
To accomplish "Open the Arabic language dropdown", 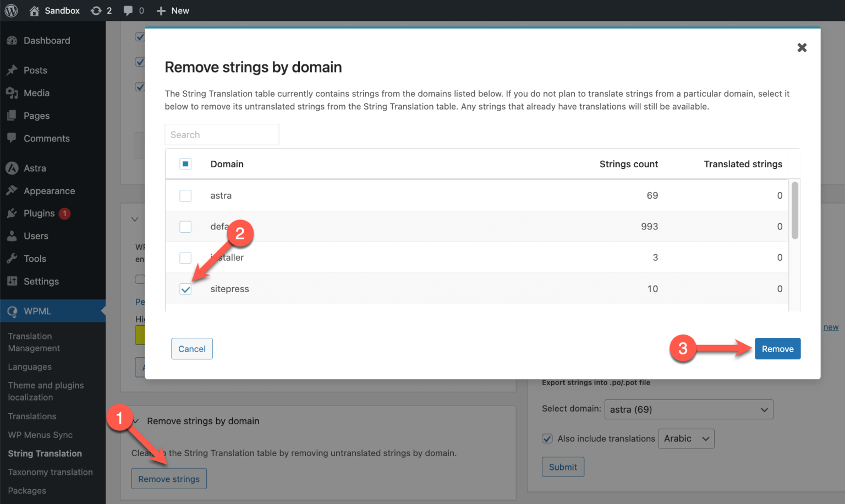I will [x=686, y=439].
